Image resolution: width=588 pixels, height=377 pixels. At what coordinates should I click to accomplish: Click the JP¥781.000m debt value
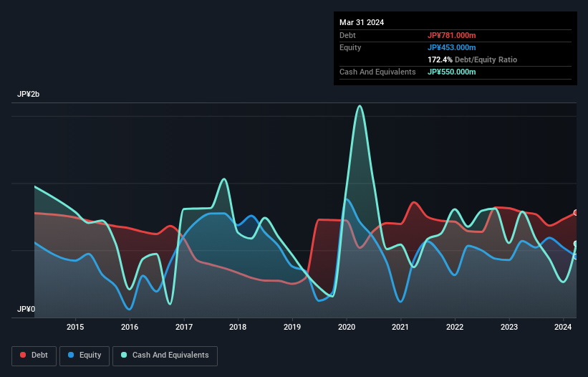click(x=451, y=35)
